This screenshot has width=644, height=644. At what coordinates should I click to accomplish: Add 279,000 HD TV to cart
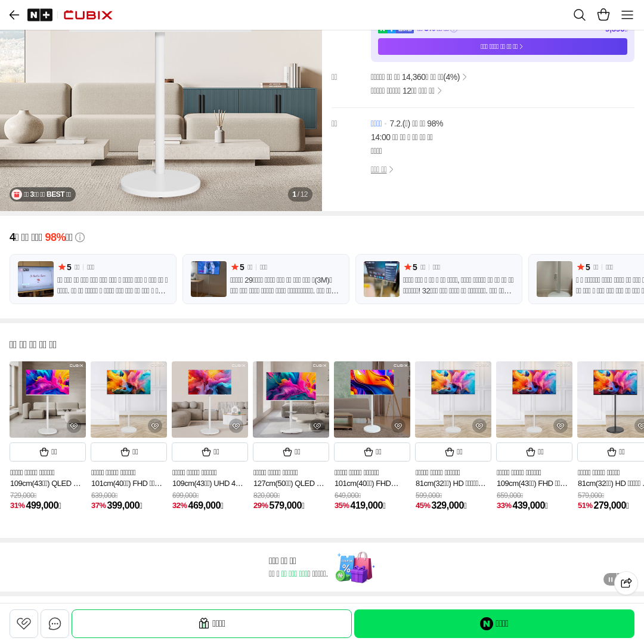click(611, 452)
